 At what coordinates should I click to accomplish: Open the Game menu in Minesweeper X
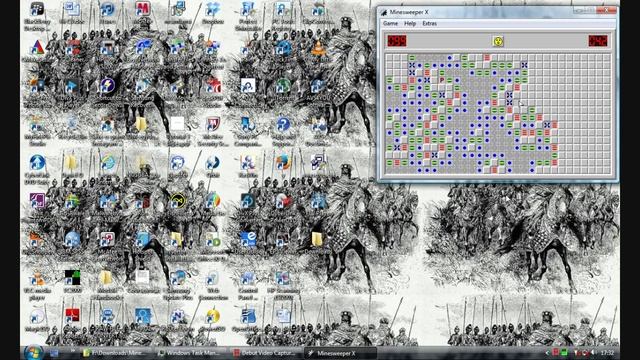pos(390,24)
